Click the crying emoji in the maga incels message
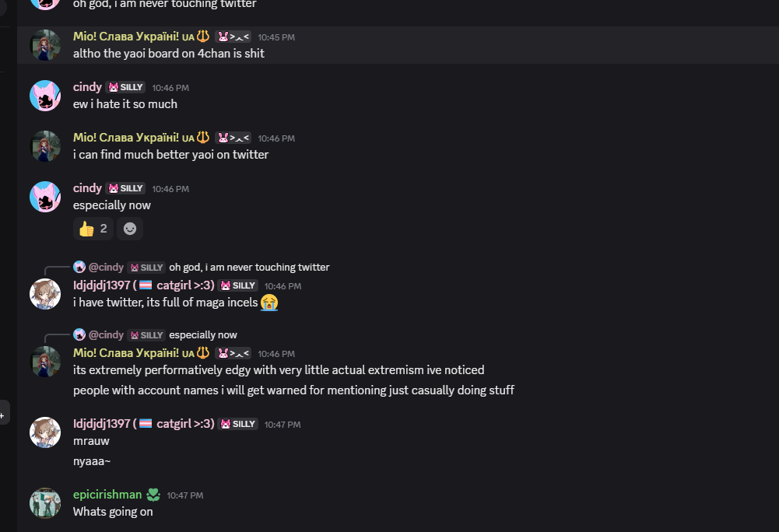This screenshot has width=779, height=532. [269, 302]
